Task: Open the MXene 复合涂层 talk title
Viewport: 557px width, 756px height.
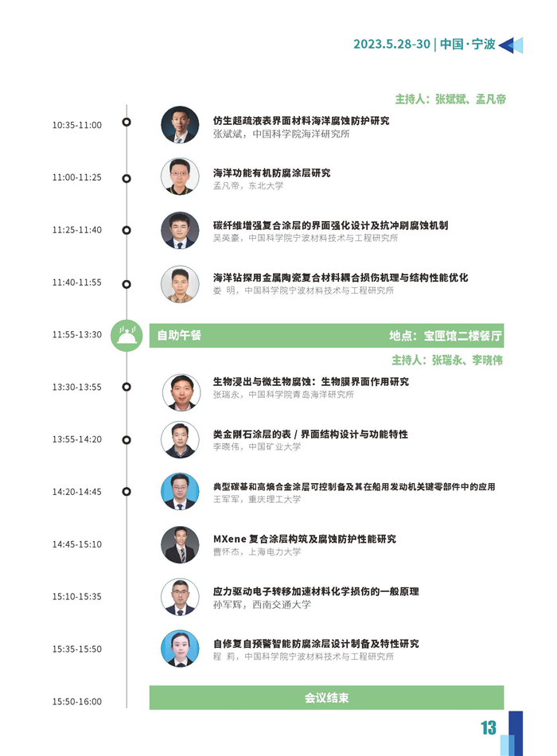Action: coord(305,539)
